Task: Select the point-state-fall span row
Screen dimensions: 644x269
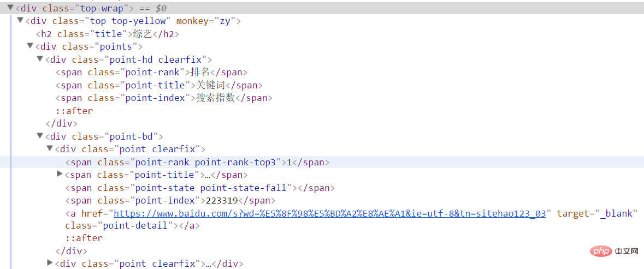Action: pyautogui.click(x=200, y=188)
